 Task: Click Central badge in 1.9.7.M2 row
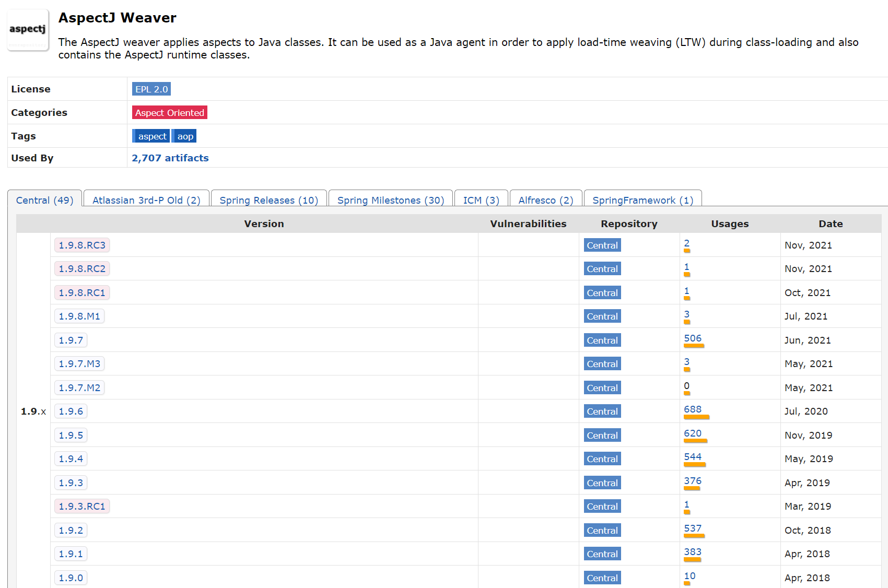pos(602,388)
